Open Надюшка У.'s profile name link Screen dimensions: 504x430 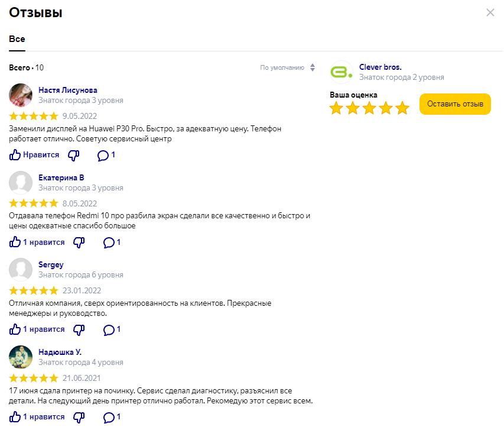(x=60, y=353)
